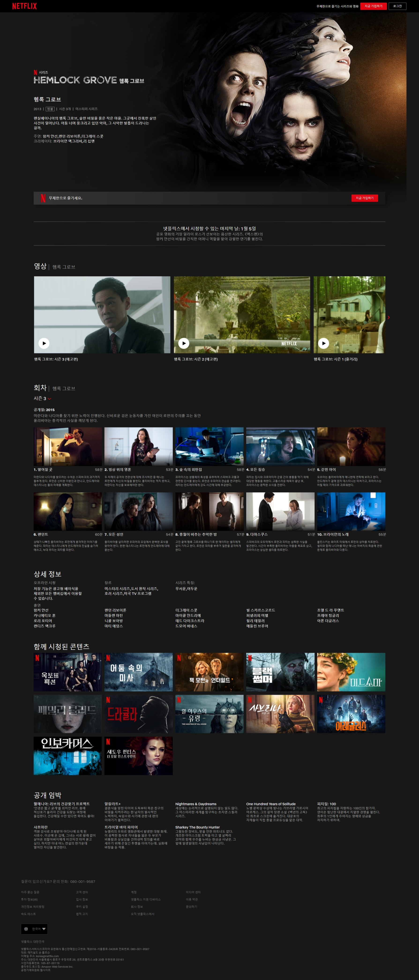
Task: Open the 한국어 language selector
Action: [34, 929]
